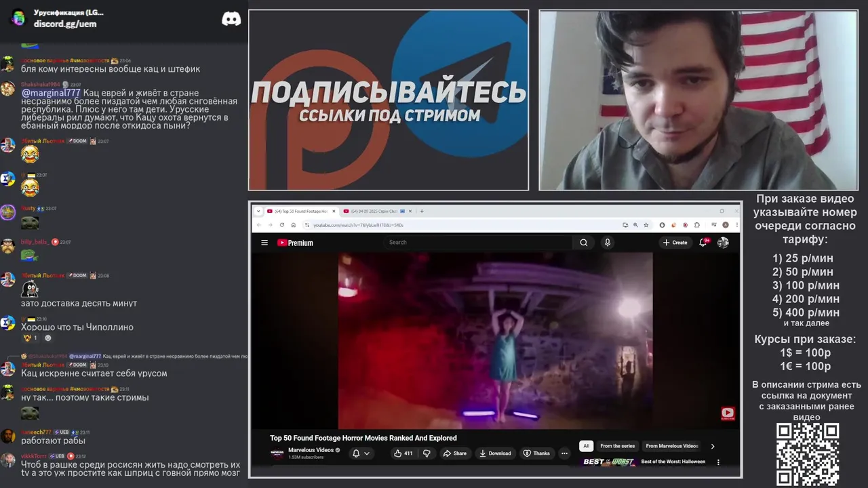Click reaction under 'Хорошо что ты Чиполлино'
The width and height of the screenshot is (868, 488).
pos(31,338)
